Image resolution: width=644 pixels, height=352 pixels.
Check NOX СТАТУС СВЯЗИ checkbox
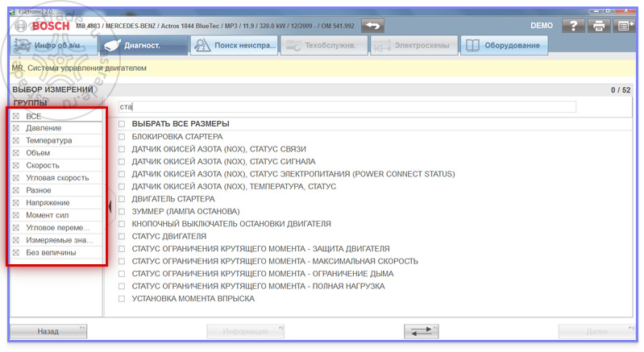122,149
